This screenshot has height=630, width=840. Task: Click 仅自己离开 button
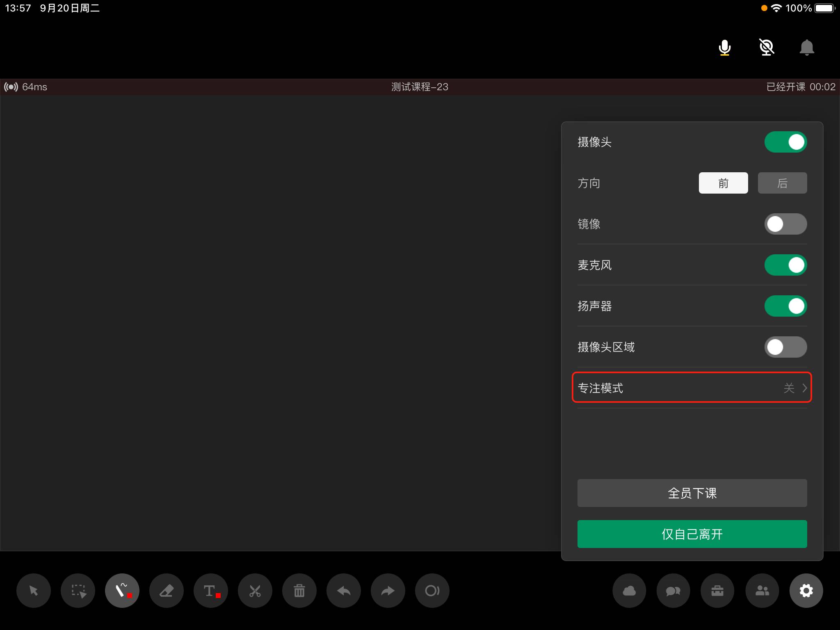pos(692,534)
